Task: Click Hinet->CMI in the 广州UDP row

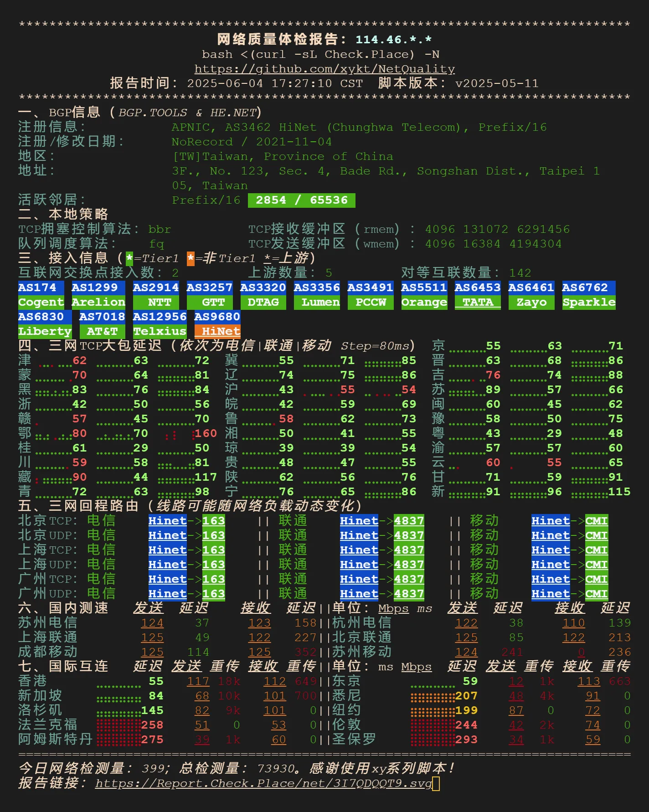Action: pyautogui.click(x=570, y=594)
